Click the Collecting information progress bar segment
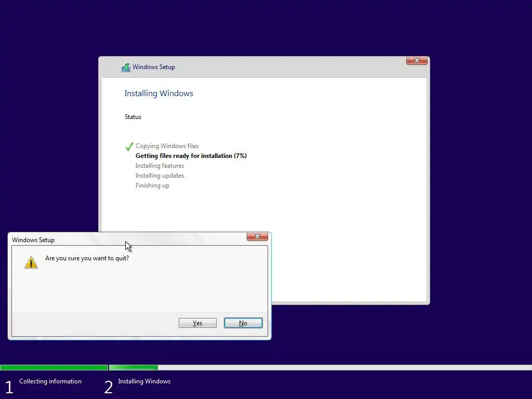The height and width of the screenshot is (399, 532). tap(54, 367)
